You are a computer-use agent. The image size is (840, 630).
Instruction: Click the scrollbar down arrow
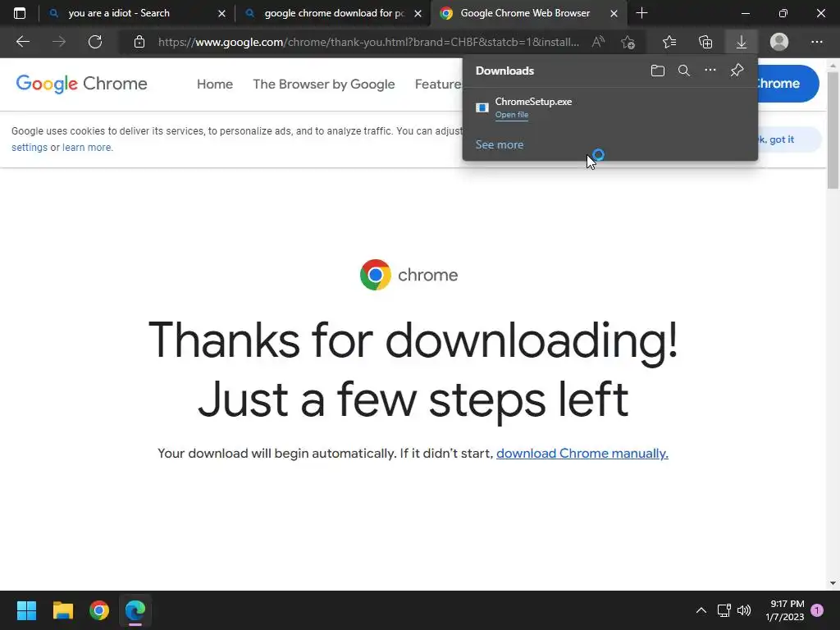(833, 583)
